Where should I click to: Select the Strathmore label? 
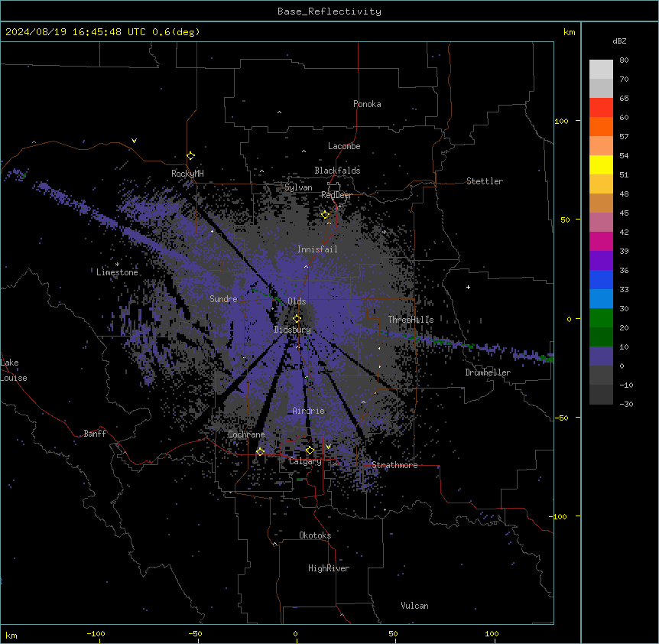point(394,465)
